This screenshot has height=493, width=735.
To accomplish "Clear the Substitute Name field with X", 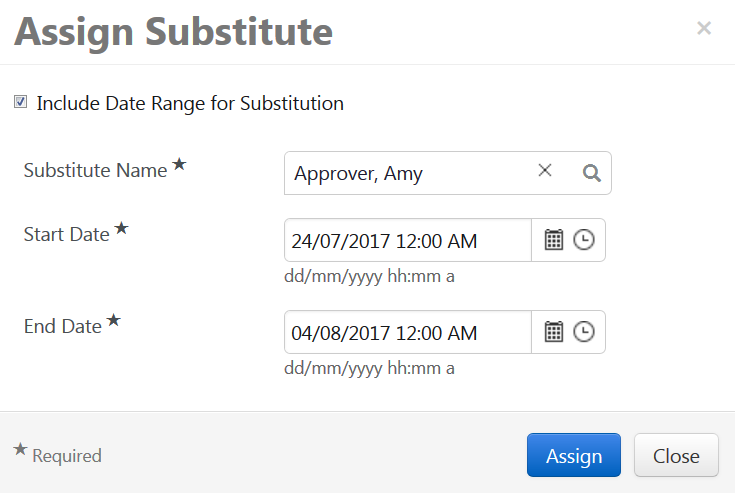I will pyautogui.click(x=545, y=171).
